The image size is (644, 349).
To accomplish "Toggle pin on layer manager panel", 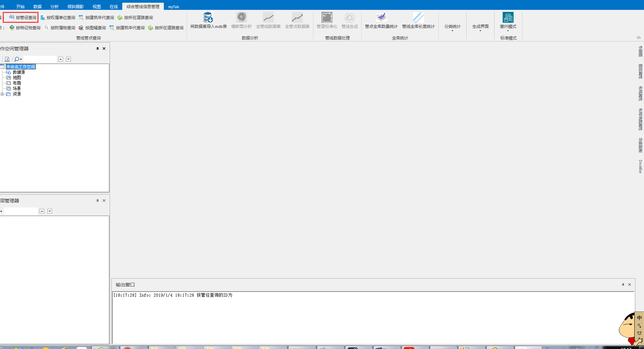I will [x=97, y=201].
